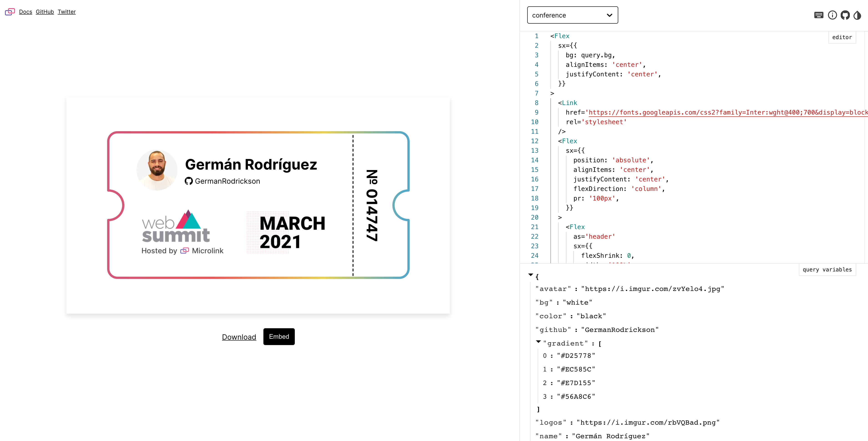Collapse the root query variables object
Image resolution: width=868 pixels, height=441 pixels.
pos(531,275)
